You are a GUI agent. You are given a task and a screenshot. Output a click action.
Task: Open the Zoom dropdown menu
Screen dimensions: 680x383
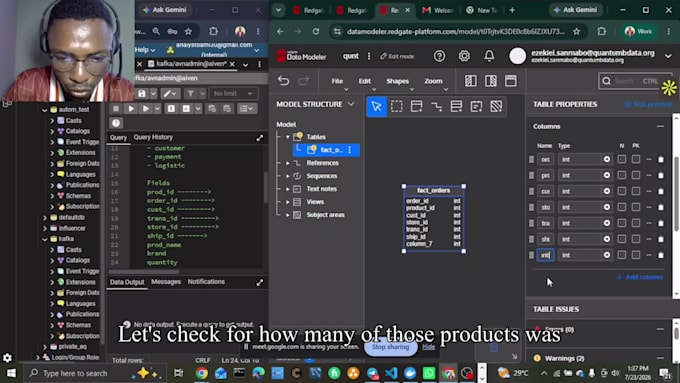433,81
